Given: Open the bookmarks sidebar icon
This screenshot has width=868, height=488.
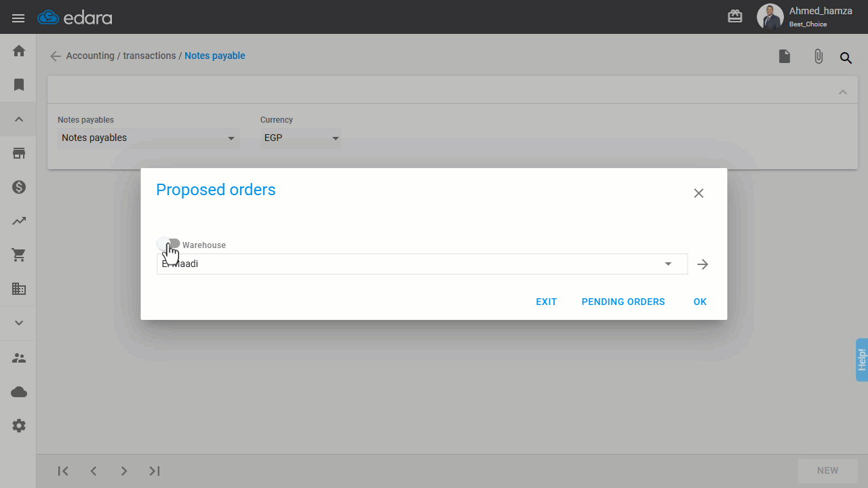Looking at the screenshot, I should point(19,85).
